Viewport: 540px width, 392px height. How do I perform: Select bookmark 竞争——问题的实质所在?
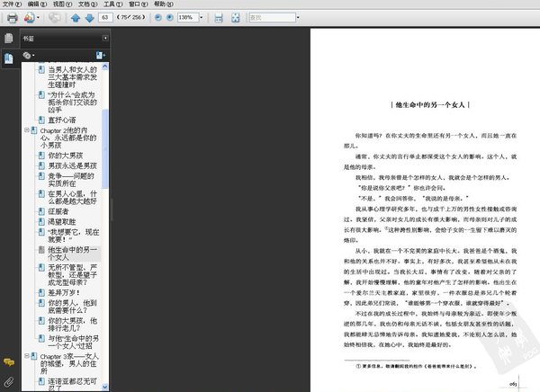pos(71,180)
